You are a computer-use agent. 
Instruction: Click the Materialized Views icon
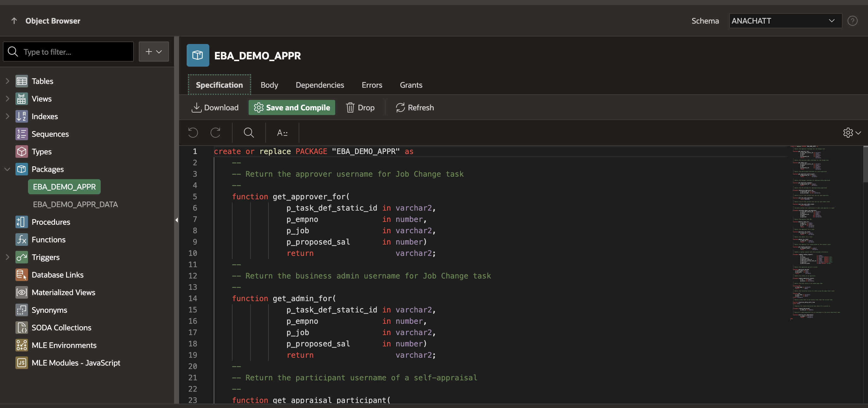21,292
